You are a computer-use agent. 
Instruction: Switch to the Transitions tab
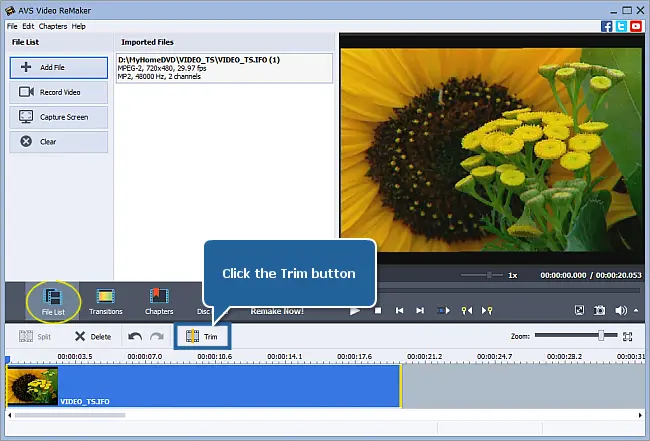pyautogui.click(x=105, y=301)
